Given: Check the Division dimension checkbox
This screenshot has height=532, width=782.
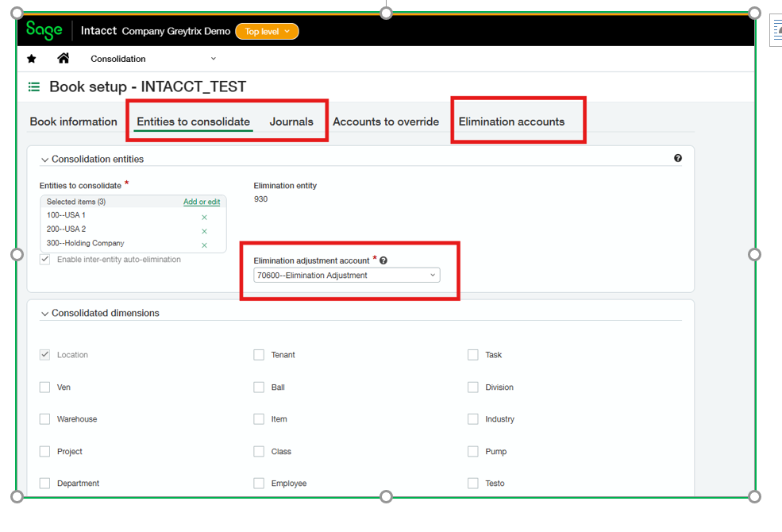Looking at the screenshot, I should [473, 387].
